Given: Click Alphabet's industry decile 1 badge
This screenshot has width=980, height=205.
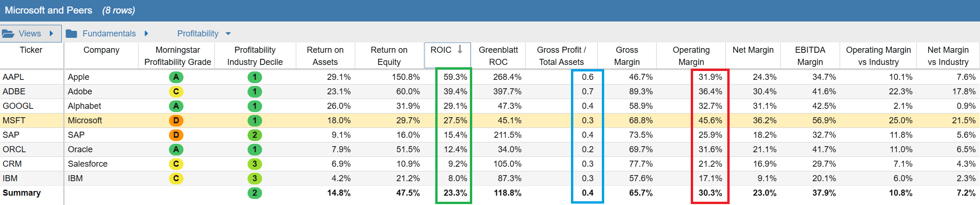Looking at the screenshot, I should [255, 106].
